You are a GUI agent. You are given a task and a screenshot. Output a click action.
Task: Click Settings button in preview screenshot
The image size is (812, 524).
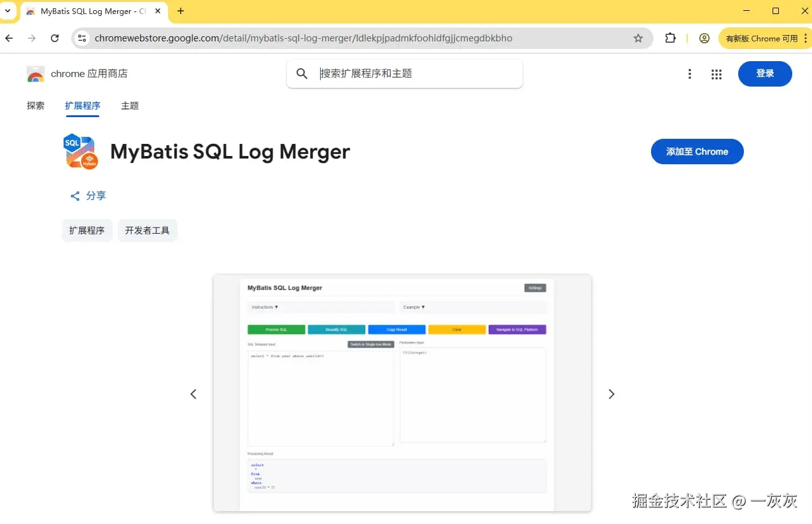tap(535, 288)
